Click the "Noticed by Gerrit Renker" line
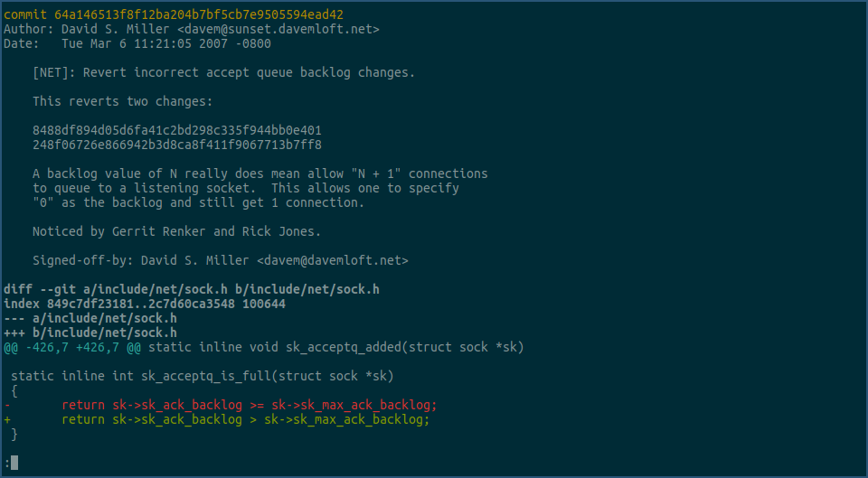The height and width of the screenshot is (478, 868). pos(176,231)
